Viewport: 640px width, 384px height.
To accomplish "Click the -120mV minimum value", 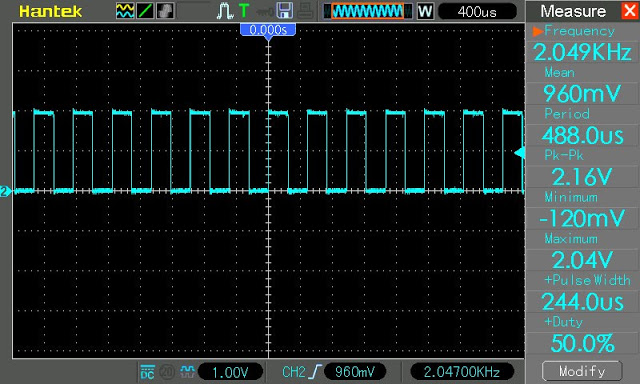I will (x=582, y=218).
